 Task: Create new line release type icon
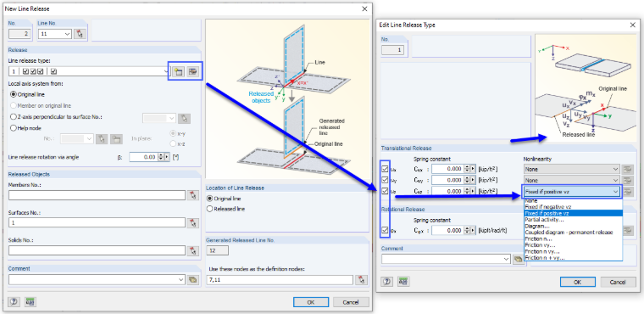pos(178,71)
